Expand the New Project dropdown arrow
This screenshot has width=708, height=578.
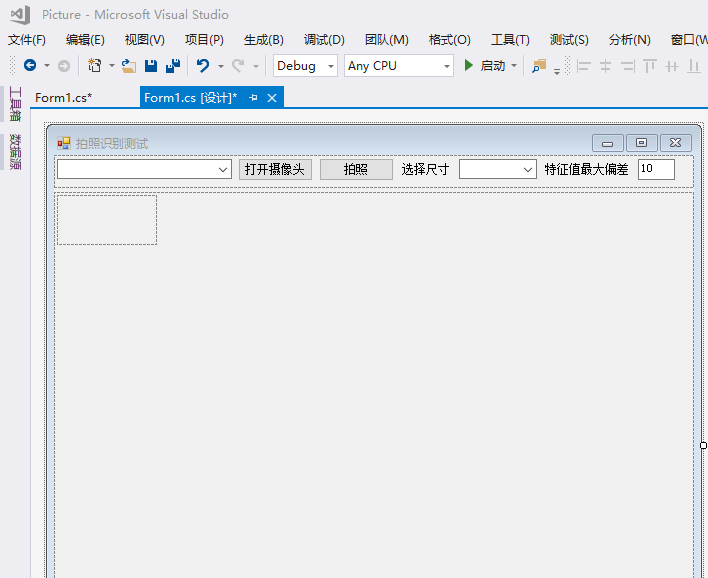(x=112, y=66)
